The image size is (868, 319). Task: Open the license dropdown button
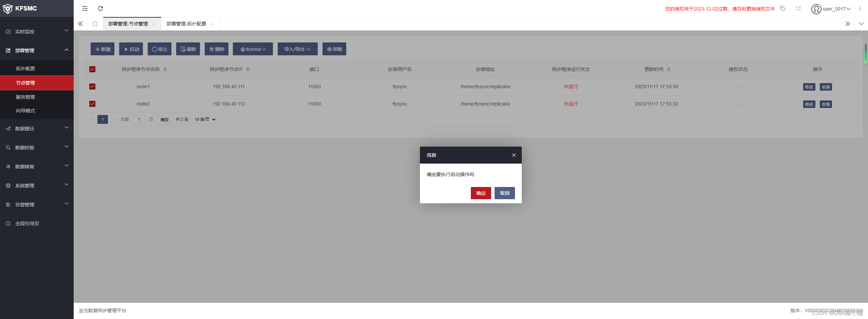[x=253, y=49]
